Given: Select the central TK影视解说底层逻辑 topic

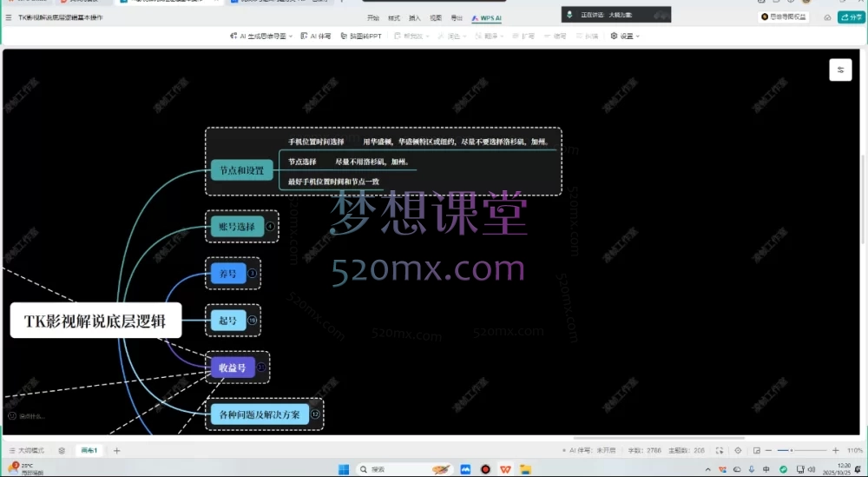Looking at the screenshot, I should 95,321.
